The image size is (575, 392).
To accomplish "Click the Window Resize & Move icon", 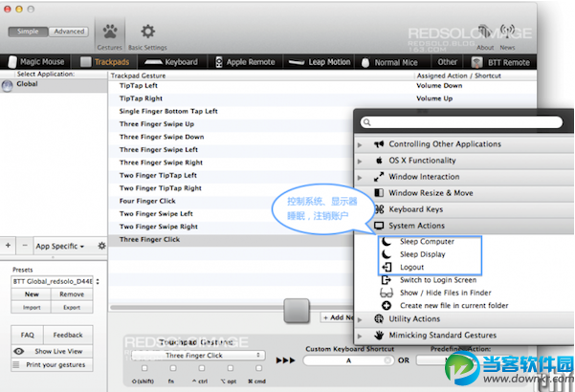I will click(379, 193).
